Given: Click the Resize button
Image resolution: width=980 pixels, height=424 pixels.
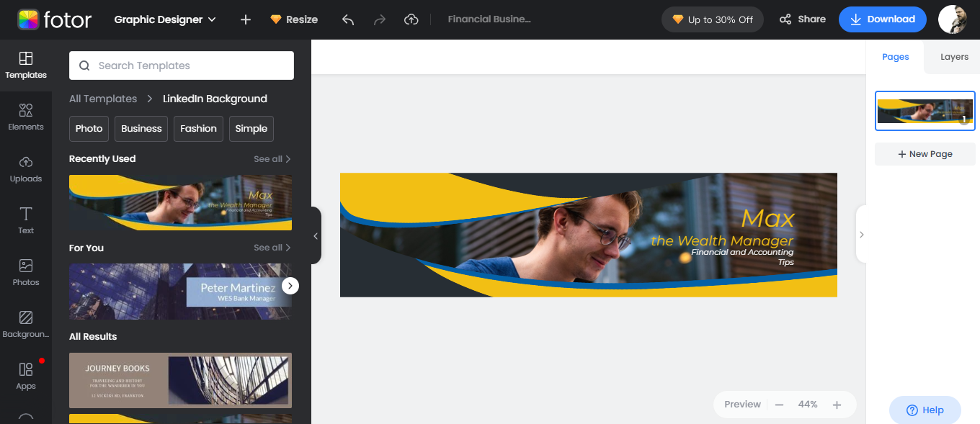Looking at the screenshot, I should [294, 19].
